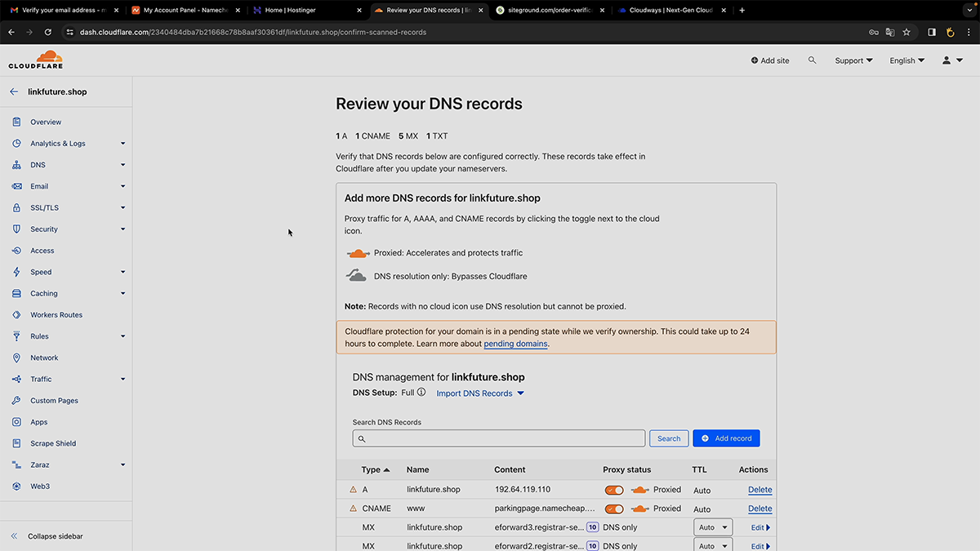
Task: Expand the Rules sidebar section
Action: pyautogui.click(x=122, y=336)
